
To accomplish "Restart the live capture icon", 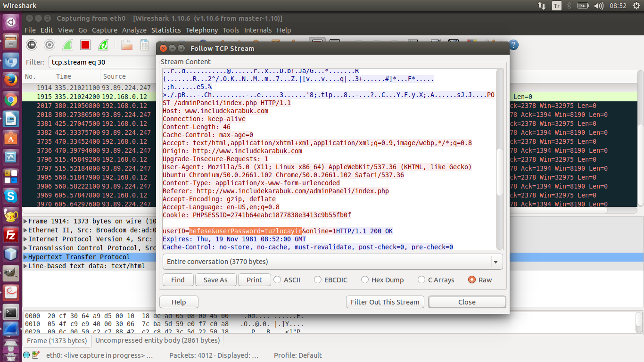I will coord(103,45).
